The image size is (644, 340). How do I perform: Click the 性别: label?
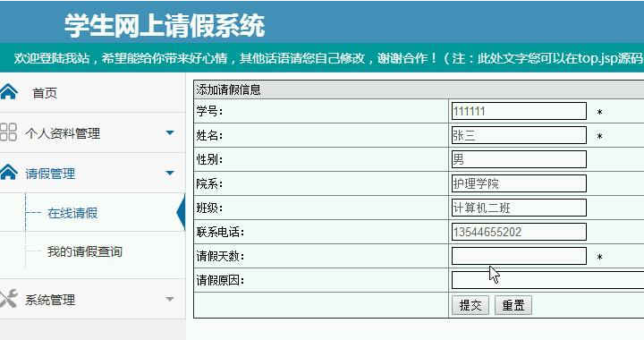[209, 159]
